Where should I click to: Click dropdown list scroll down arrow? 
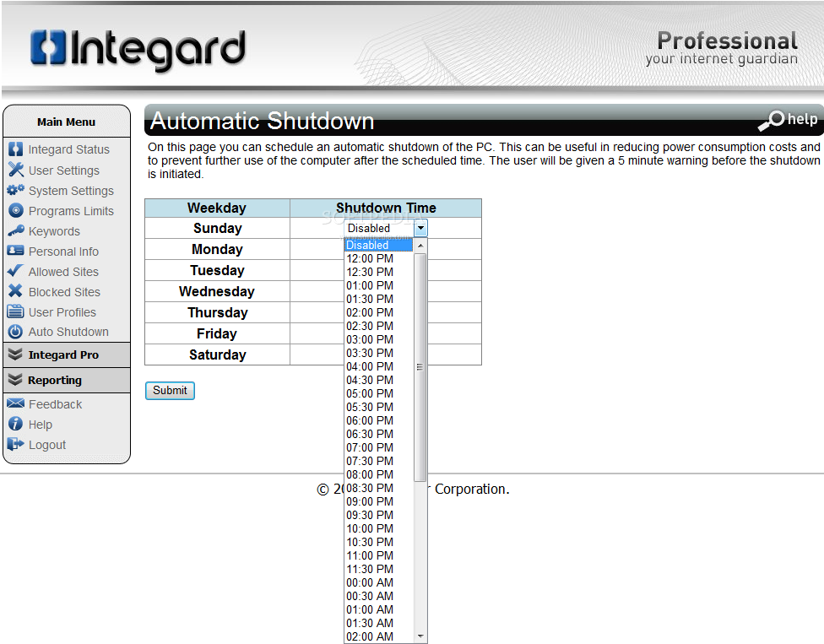pos(420,636)
